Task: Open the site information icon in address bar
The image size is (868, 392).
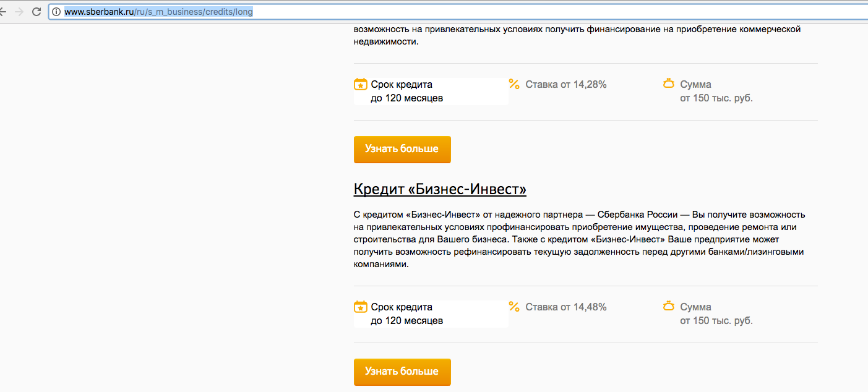Action: 56,12
